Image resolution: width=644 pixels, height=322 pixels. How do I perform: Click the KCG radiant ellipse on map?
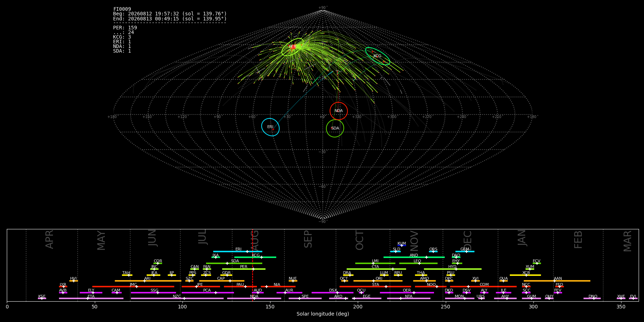tap(377, 56)
